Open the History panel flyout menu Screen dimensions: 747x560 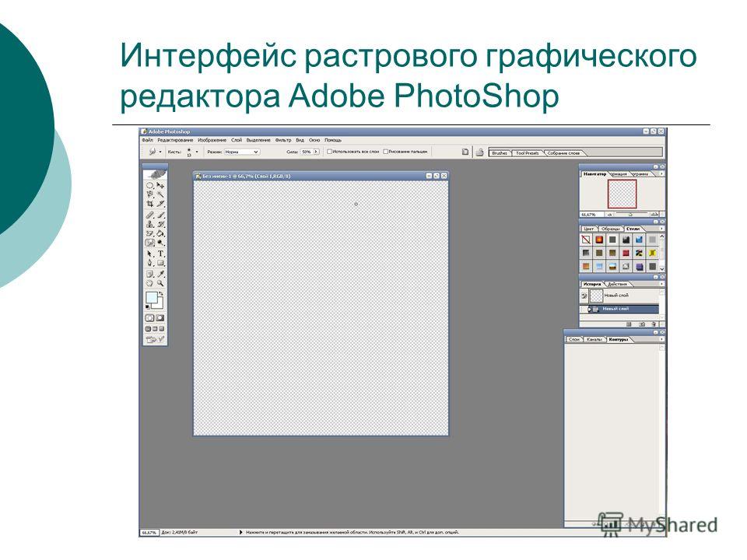pos(661,284)
